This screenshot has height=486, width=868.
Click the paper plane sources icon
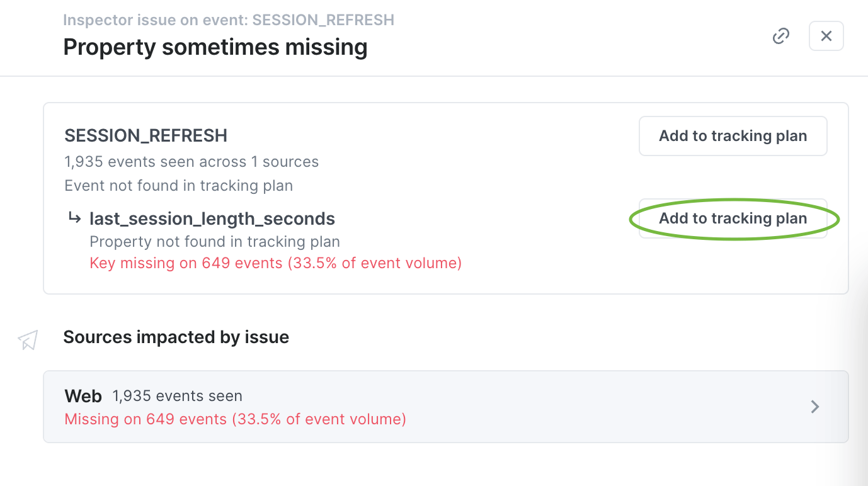(28, 340)
